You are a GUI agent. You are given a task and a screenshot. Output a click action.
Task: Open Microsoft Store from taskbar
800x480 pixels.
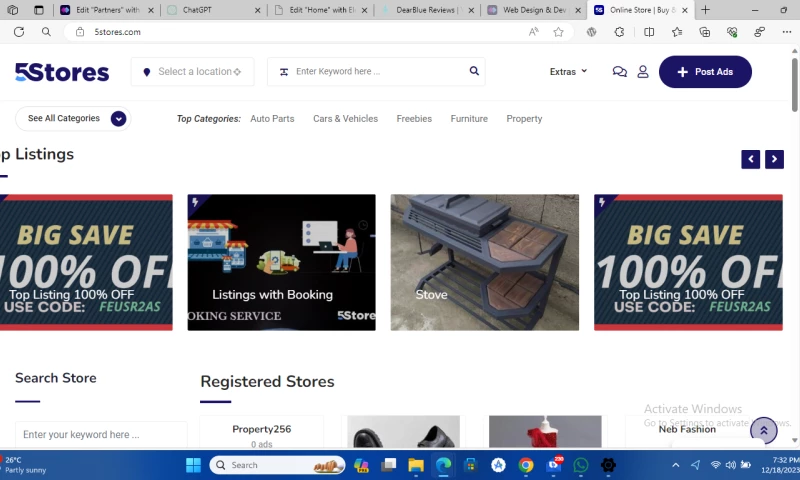[470, 465]
